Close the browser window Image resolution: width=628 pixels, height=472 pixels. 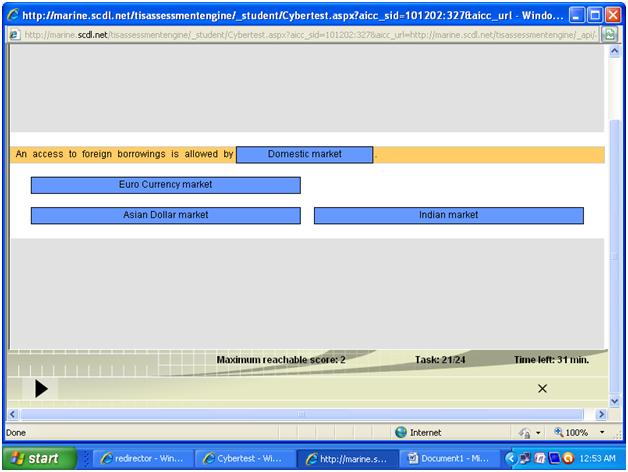point(613,15)
